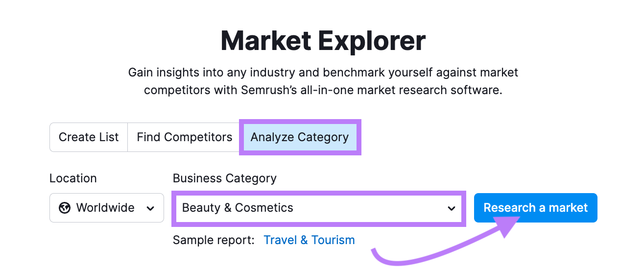Click the Business Category field label
This screenshot has height=273, width=644.
[224, 178]
